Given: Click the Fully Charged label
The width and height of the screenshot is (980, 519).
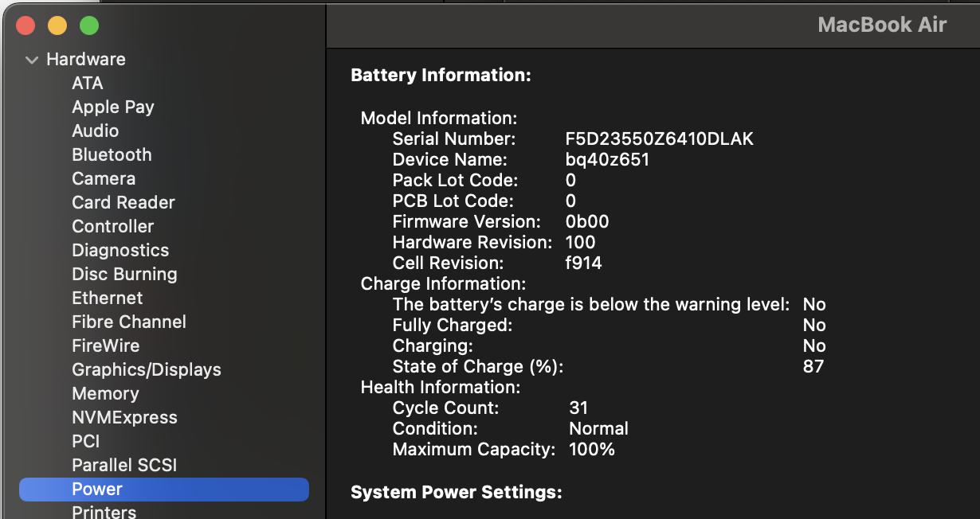Looking at the screenshot, I should click(453, 325).
